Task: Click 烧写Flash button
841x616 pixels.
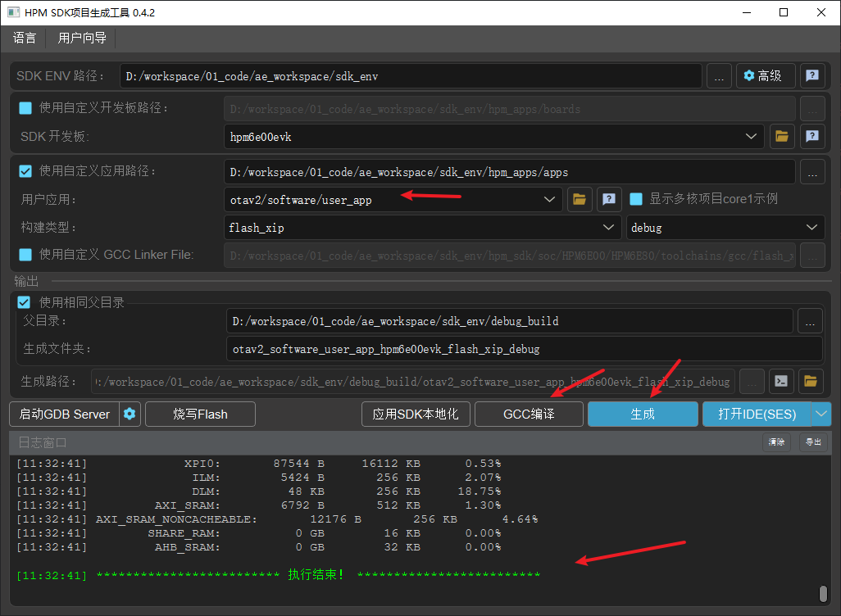Action: 200,414
